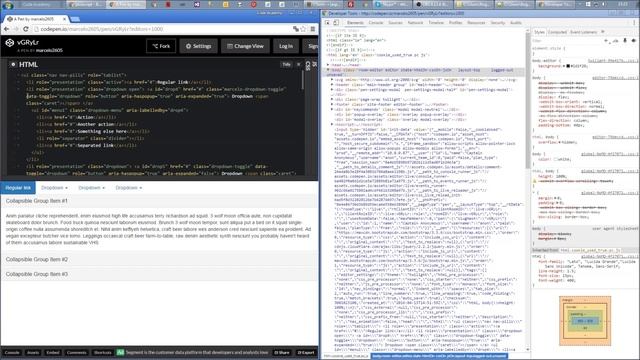Click the Assets footer button
Image resolution: width=640 pixels, height=360 pixels.
33,352
